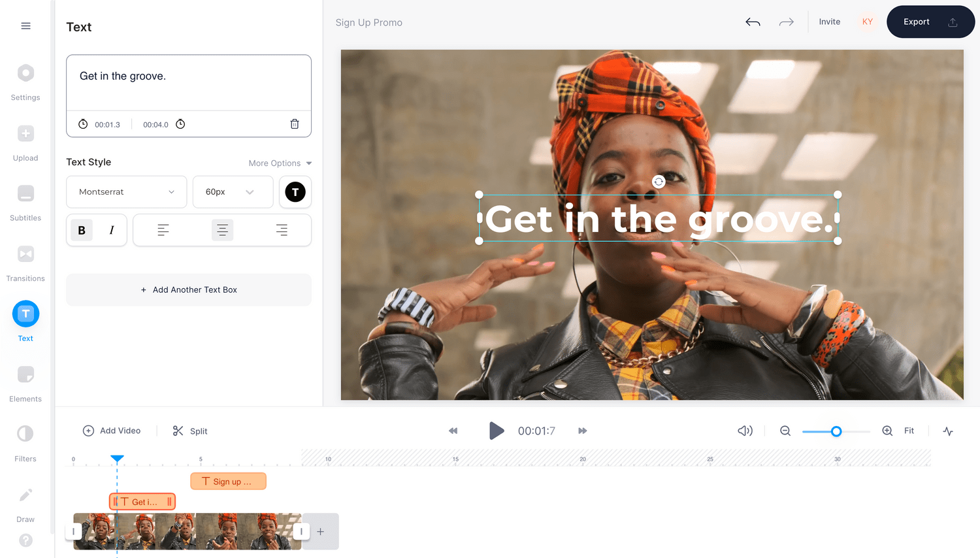
Task: Click the Export button
Action: tap(930, 22)
